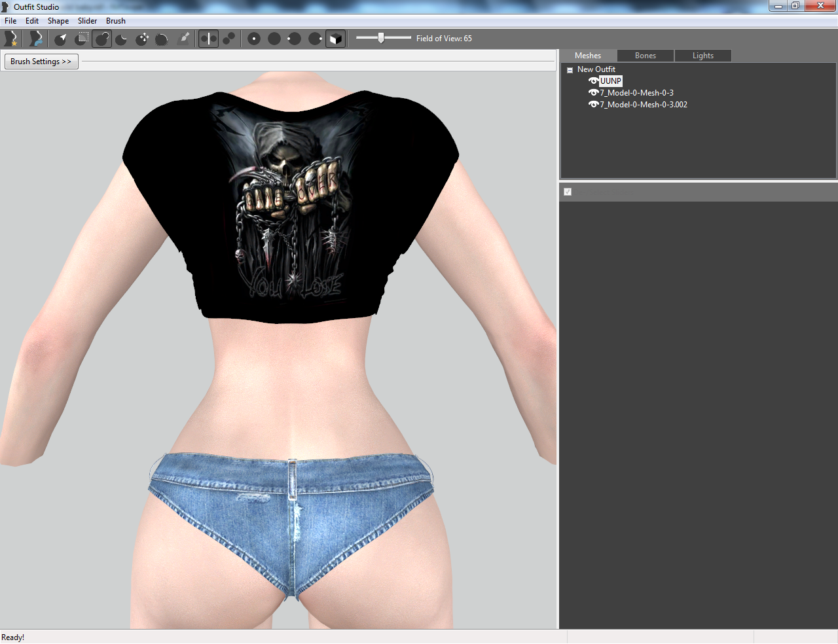Switch to the Lights tab

click(x=703, y=56)
